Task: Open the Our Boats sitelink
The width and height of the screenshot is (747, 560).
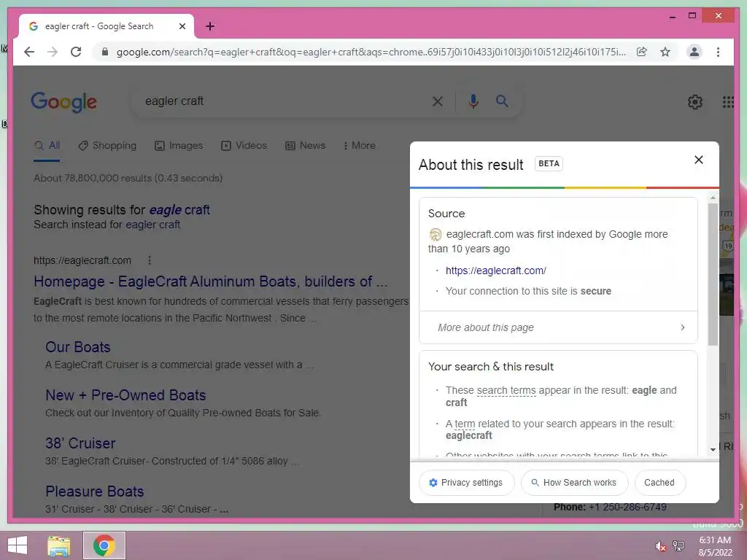Action: (77, 347)
